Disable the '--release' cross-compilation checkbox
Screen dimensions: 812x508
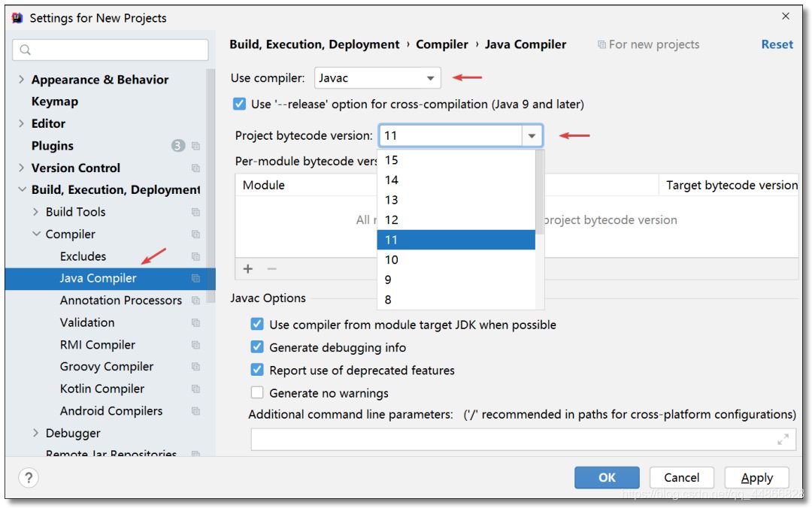click(x=240, y=104)
